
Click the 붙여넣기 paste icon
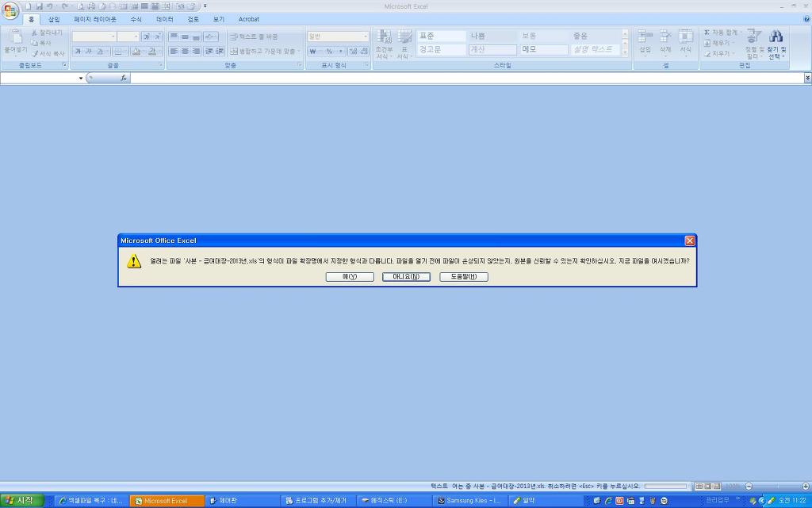point(15,38)
